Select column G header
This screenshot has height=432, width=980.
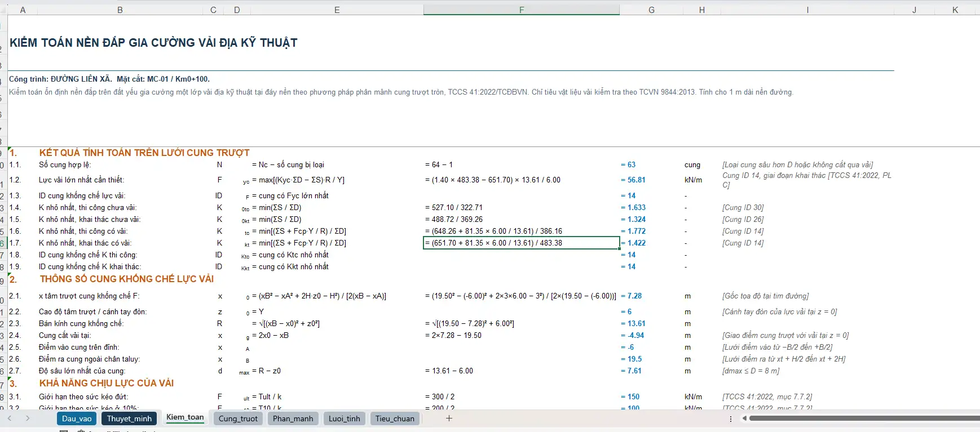coord(651,10)
